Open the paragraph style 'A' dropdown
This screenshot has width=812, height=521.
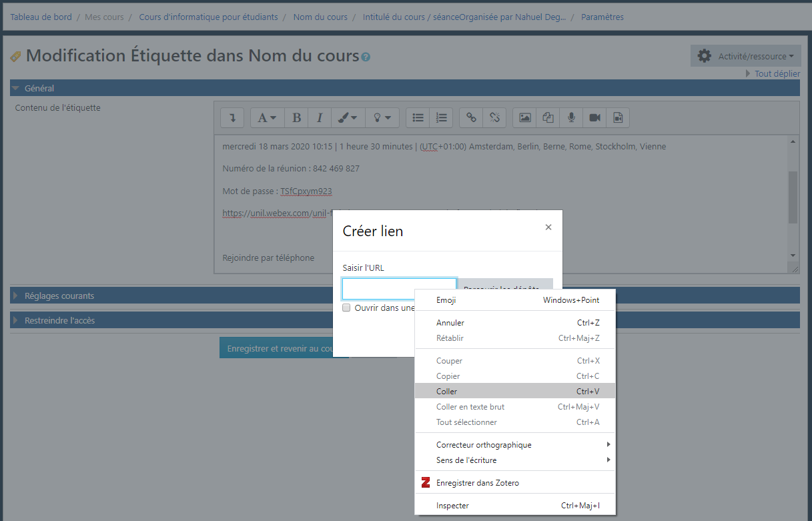click(x=267, y=118)
